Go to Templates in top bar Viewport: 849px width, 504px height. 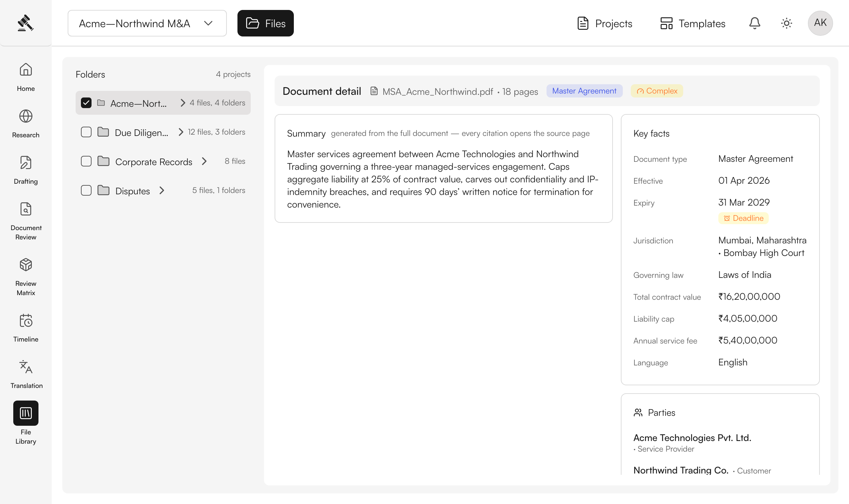[692, 23]
